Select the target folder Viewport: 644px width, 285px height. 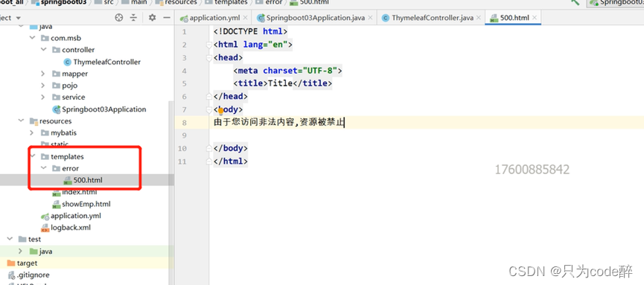click(22, 263)
